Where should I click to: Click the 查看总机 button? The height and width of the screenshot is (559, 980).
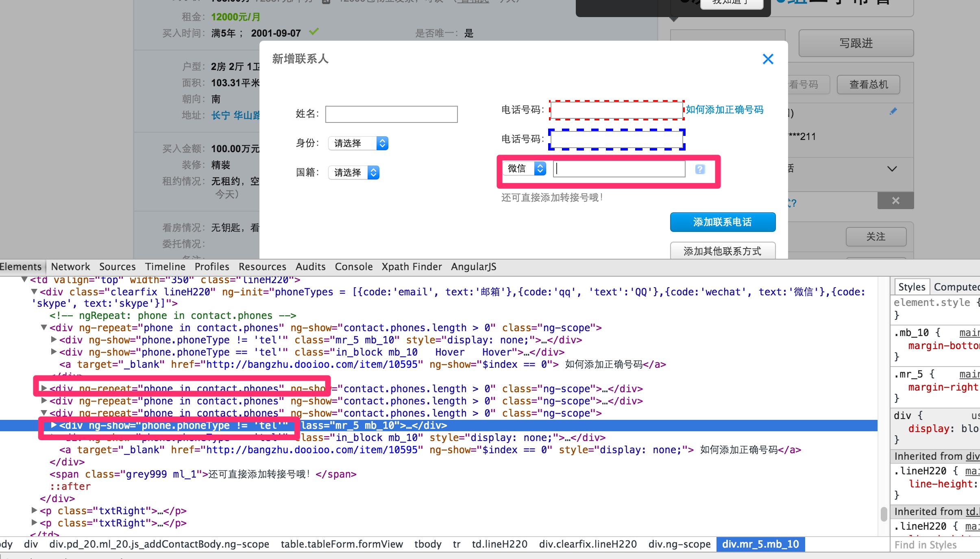coord(869,85)
